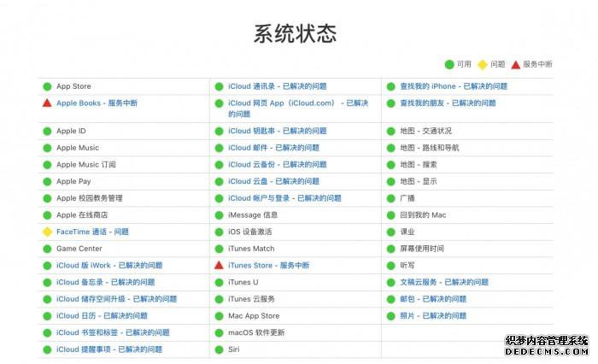Click the green dot beside iCloud 通讯录
598x364 pixels.
219,86
